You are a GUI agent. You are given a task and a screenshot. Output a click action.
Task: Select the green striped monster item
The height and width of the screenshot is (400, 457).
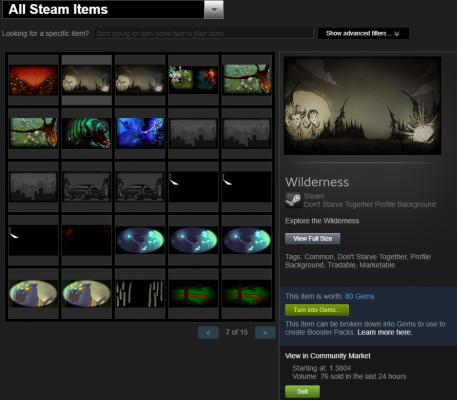coord(87,133)
